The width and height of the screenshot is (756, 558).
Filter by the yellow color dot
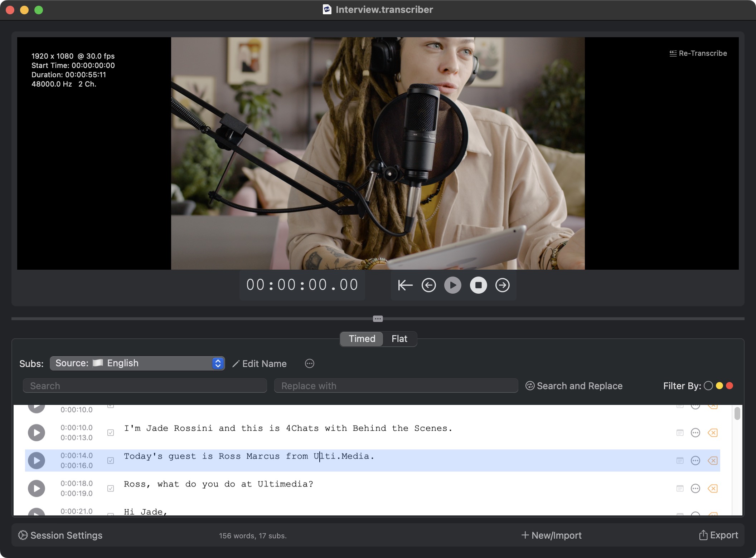[719, 386]
